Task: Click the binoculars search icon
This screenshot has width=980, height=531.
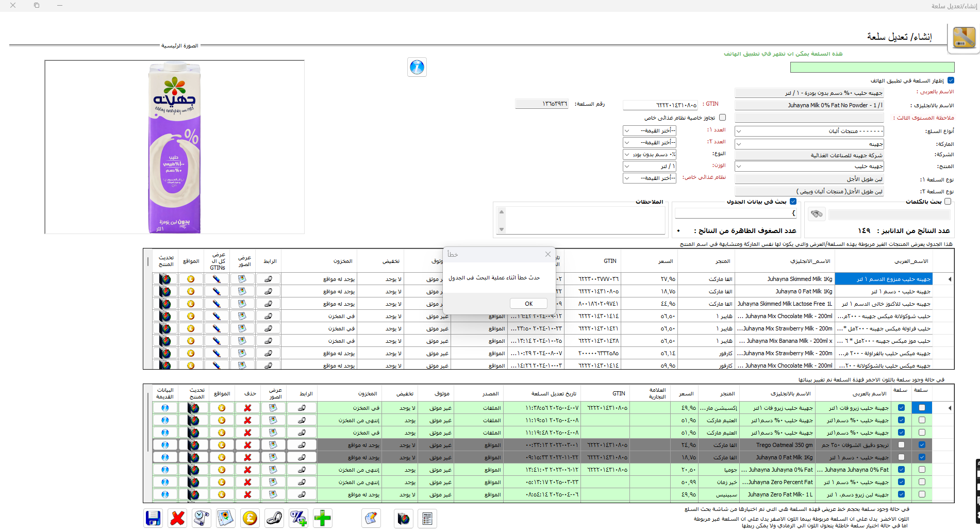Action: click(x=816, y=214)
